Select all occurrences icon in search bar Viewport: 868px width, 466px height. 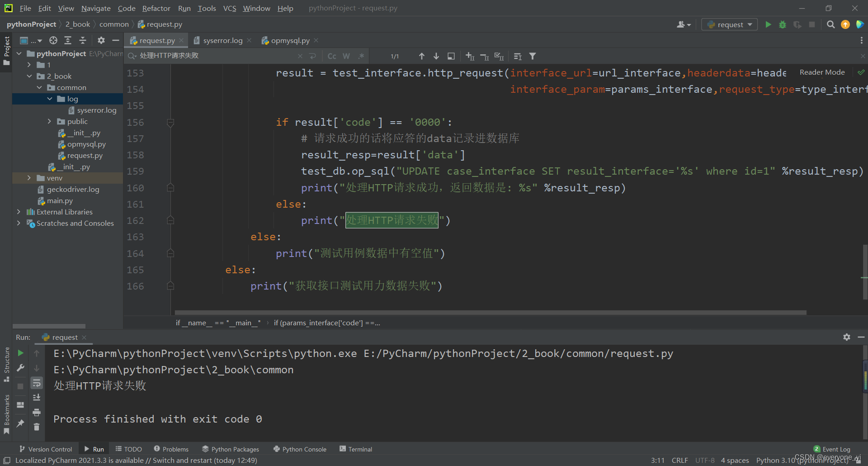tap(499, 56)
